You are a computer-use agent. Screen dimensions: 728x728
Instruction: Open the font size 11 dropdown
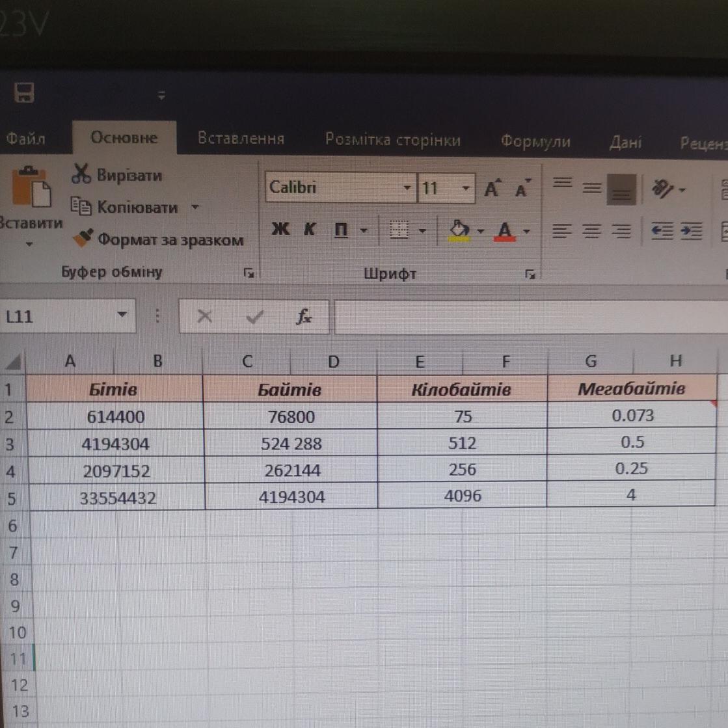[x=465, y=189]
